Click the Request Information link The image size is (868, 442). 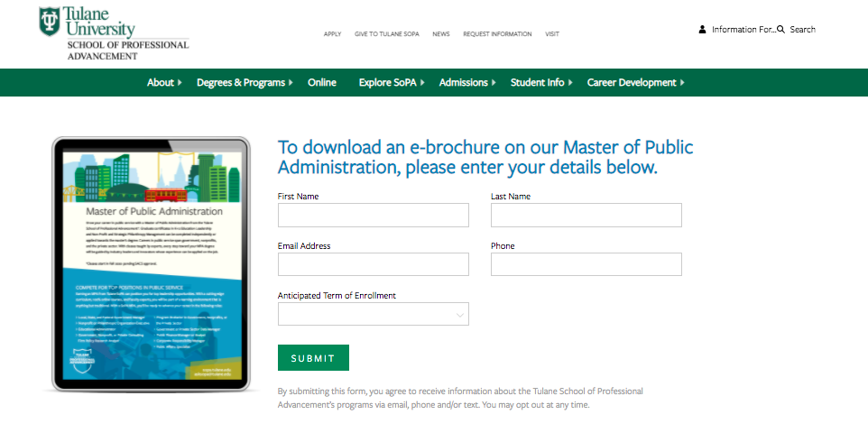coord(497,34)
